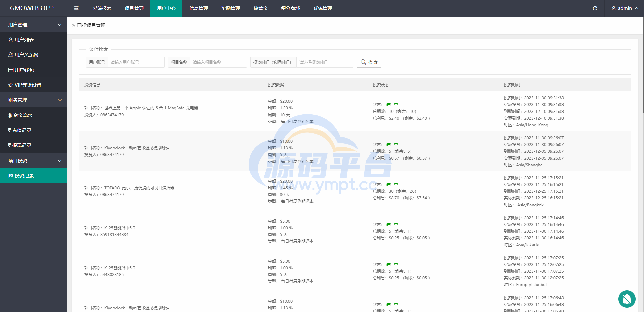644x312 pixels.
Task: Click 投资时间 2023-11-30 09:26:07 text
Action: pos(534,138)
